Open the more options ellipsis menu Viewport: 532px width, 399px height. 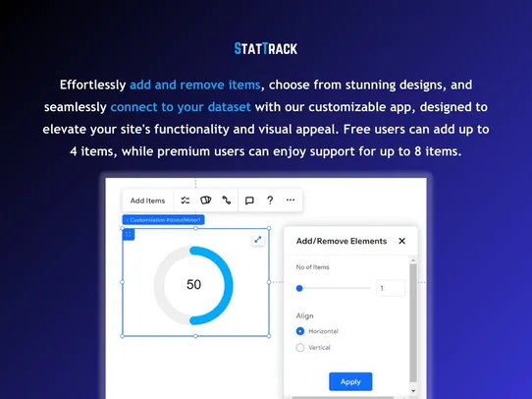point(291,200)
